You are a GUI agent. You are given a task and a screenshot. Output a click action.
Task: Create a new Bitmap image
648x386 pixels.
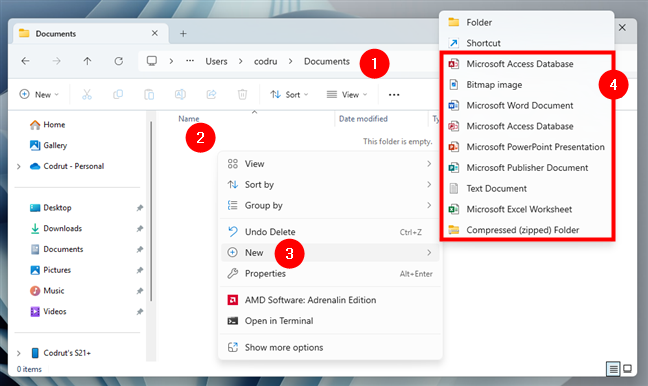pyautogui.click(x=527, y=85)
